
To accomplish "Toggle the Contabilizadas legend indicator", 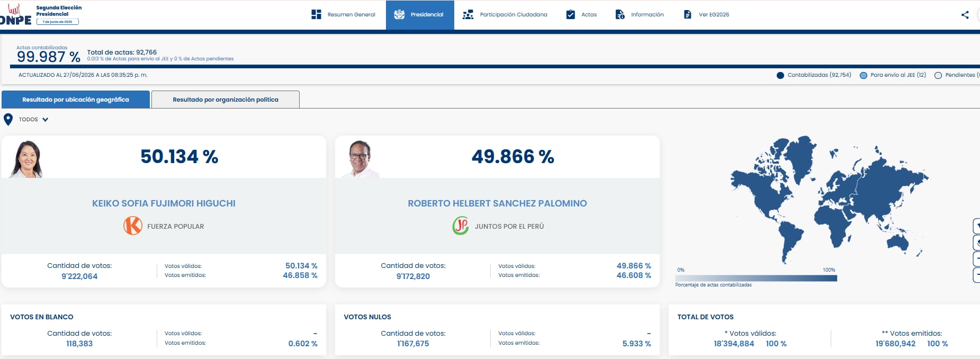I will [780, 75].
